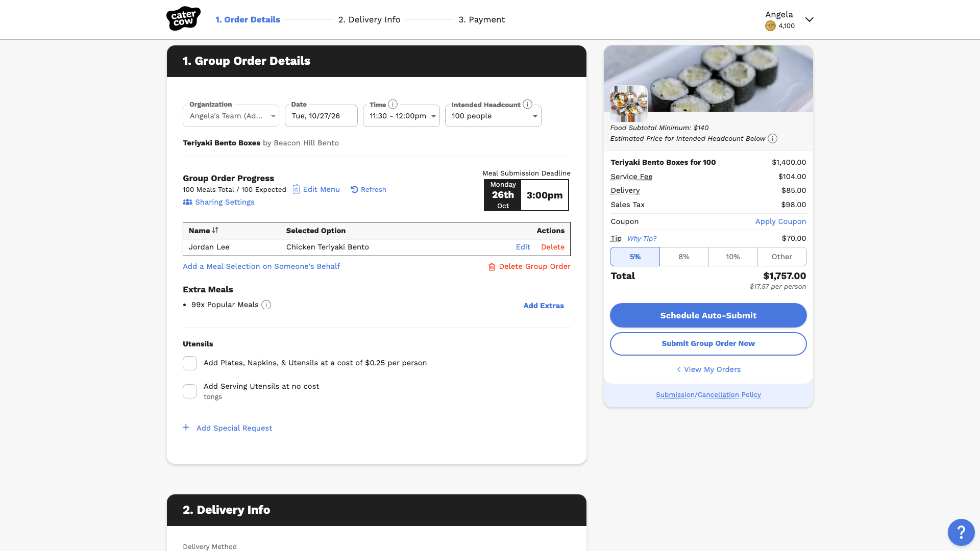Click the Edit Menu clipboard icon
This screenshot has height=551, width=980.
(296, 189)
